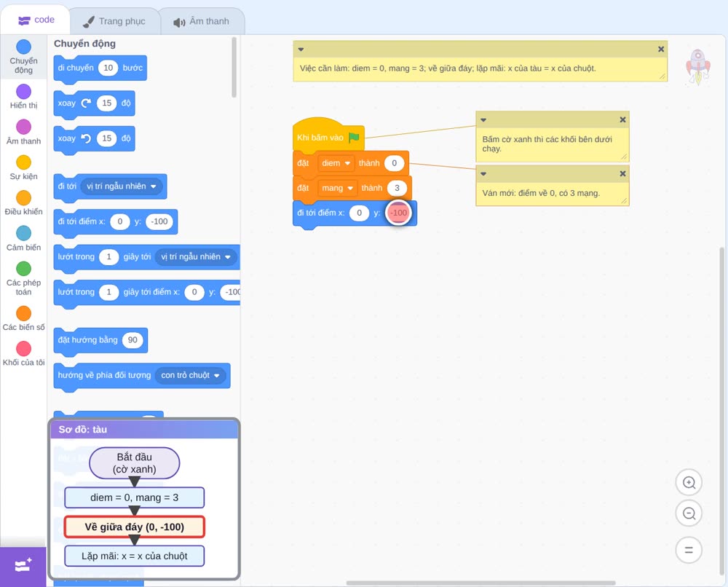Collapse the 'Ván mới' comment
Viewport: 728px width, 587px height.
(x=483, y=173)
